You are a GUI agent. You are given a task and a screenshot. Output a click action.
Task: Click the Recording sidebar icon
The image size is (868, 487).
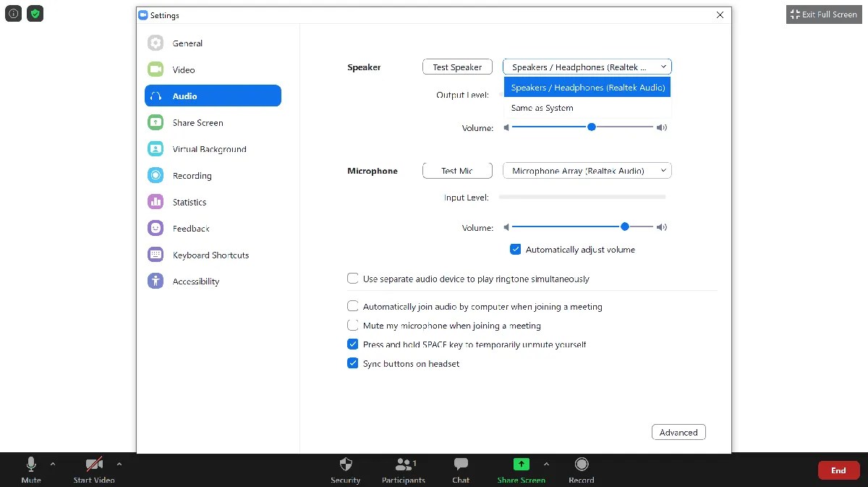pos(156,175)
